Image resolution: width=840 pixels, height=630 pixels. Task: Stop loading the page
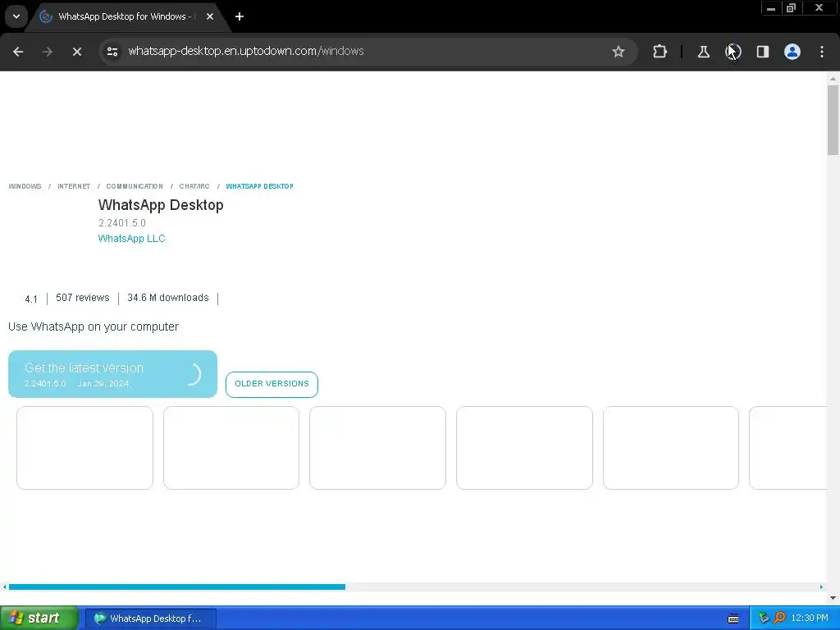click(77, 52)
